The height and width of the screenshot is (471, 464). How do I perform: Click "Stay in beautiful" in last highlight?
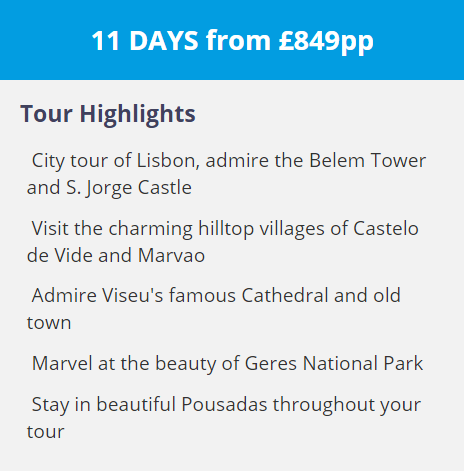click(104, 405)
